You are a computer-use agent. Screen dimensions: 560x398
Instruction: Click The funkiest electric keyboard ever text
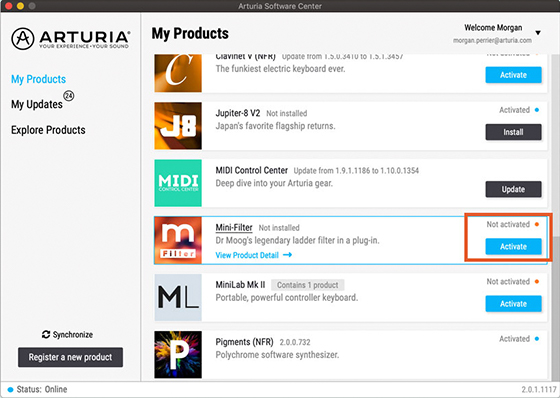(x=280, y=69)
